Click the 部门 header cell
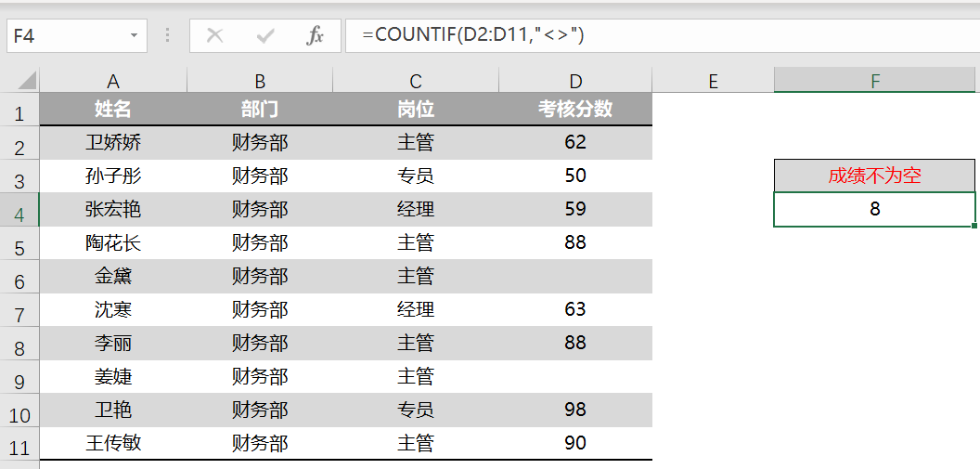The image size is (980, 469). pos(260,110)
